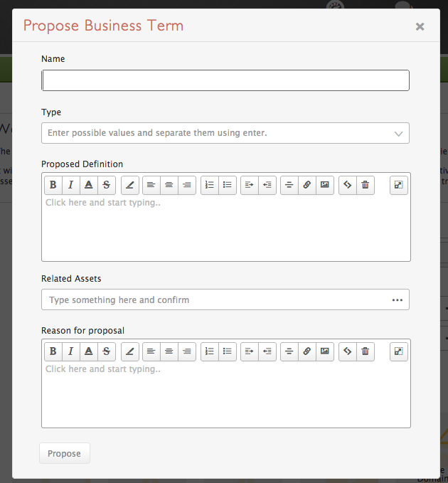Toggle italic in Proposed Definition toolbar
448x483 pixels.
[x=71, y=185]
